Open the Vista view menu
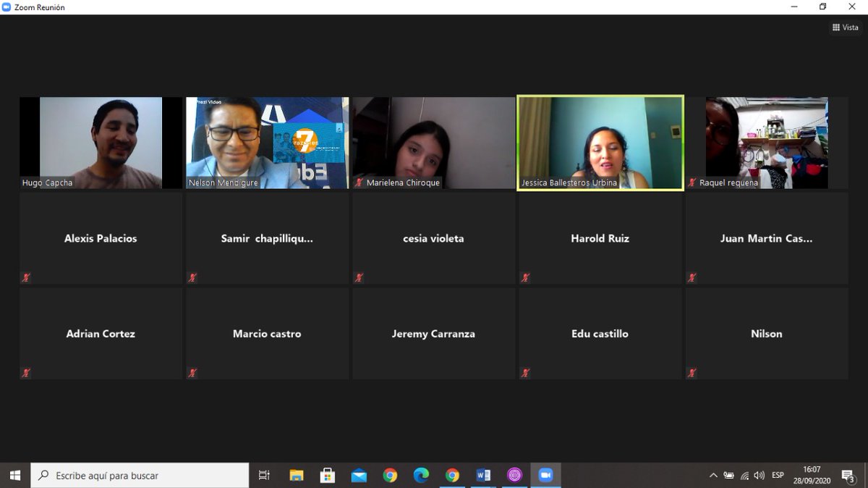The height and width of the screenshot is (488, 868). click(845, 28)
